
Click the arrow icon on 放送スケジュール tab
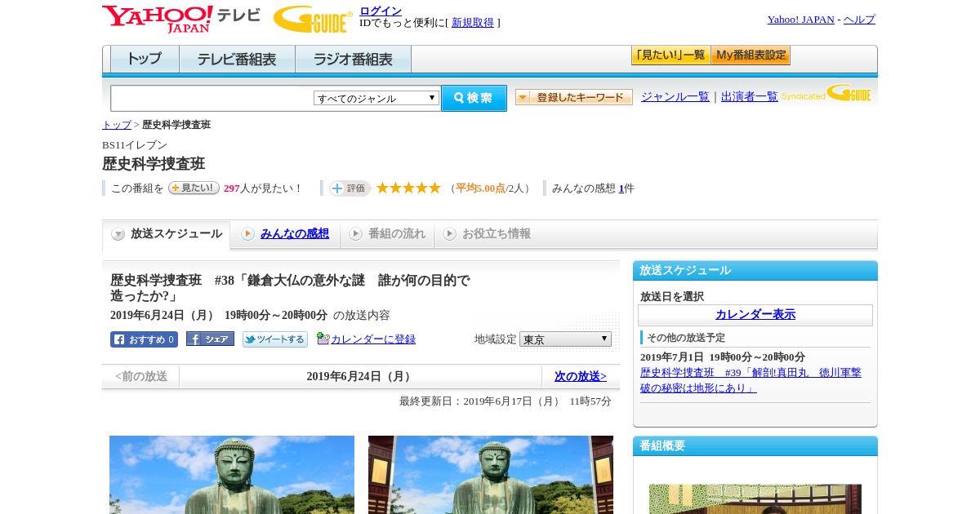[118, 234]
